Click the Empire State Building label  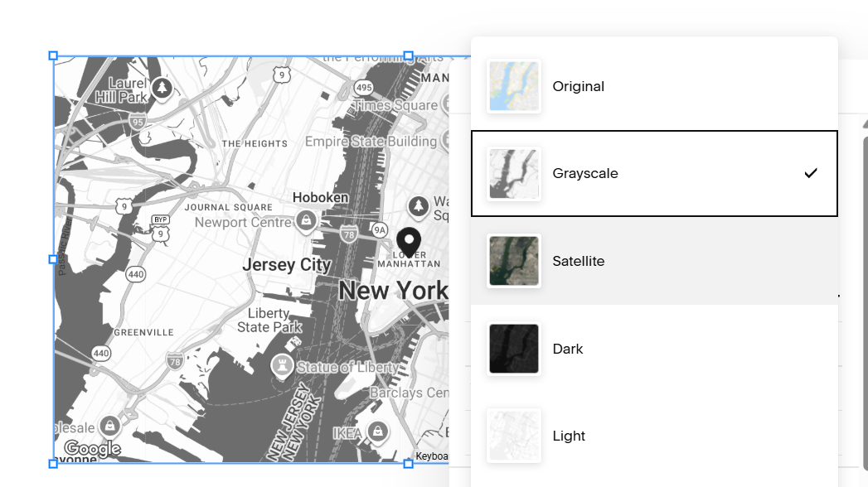[x=371, y=142]
